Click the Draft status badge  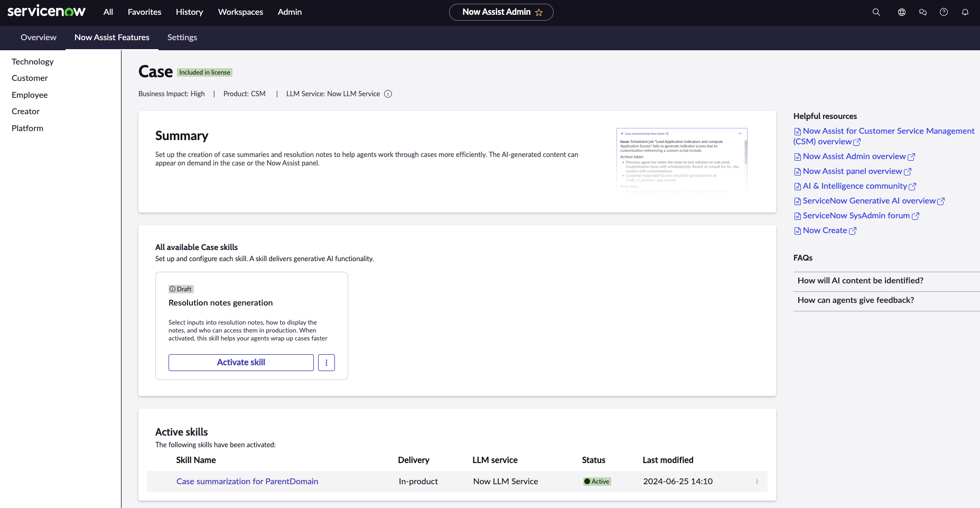181,289
